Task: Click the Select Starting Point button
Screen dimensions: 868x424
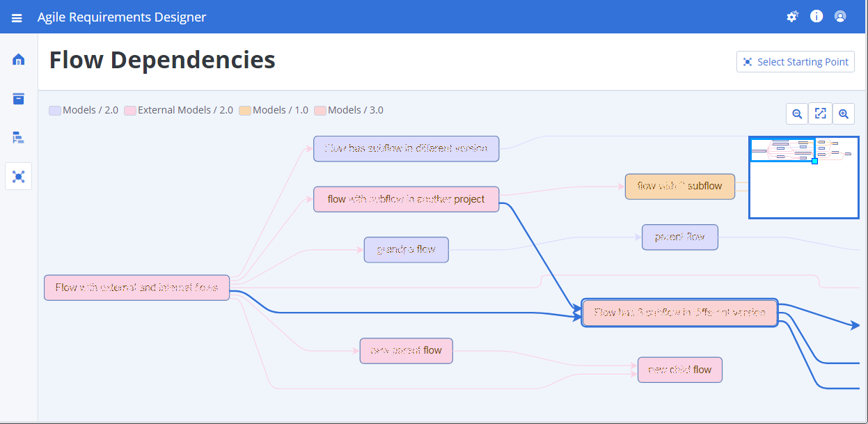Action: pos(795,61)
